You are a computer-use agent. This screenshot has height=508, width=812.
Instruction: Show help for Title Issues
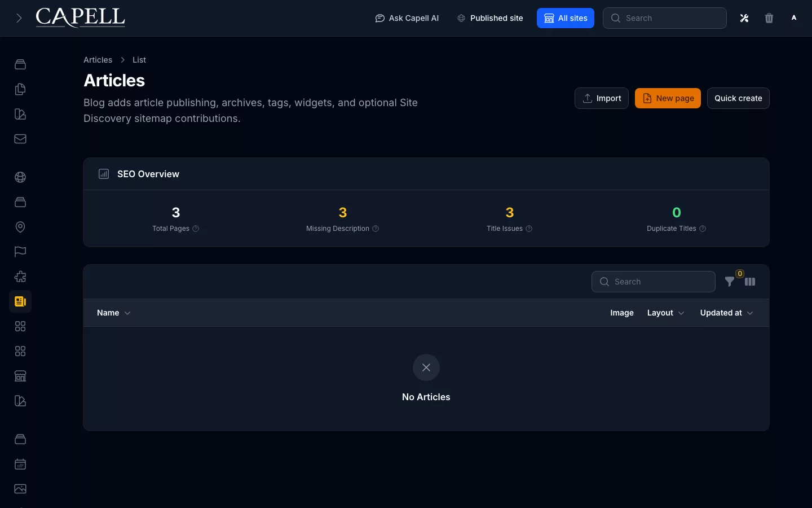click(x=529, y=229)
